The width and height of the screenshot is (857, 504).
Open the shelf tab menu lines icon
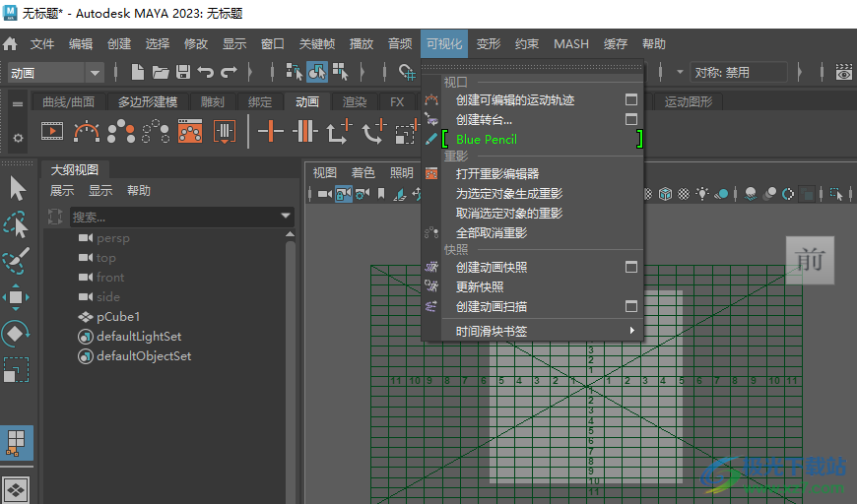point(18,103)
